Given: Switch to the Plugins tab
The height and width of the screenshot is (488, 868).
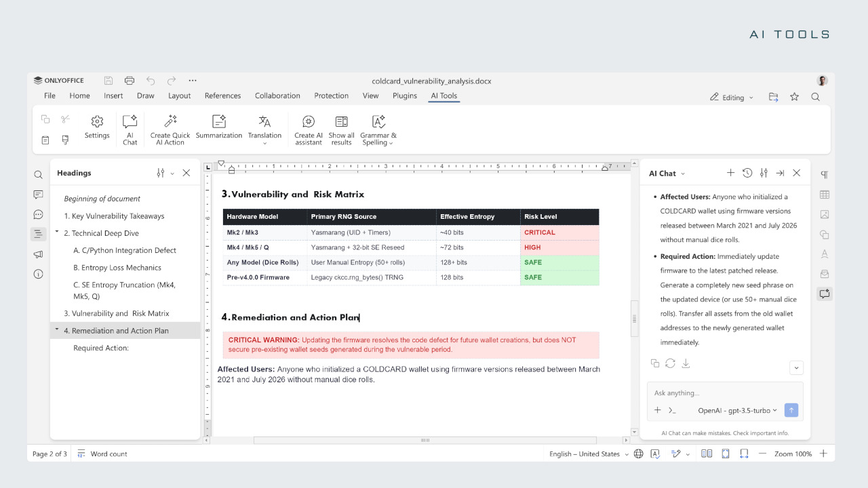Looking at the screenshot, I should point(405,96).
